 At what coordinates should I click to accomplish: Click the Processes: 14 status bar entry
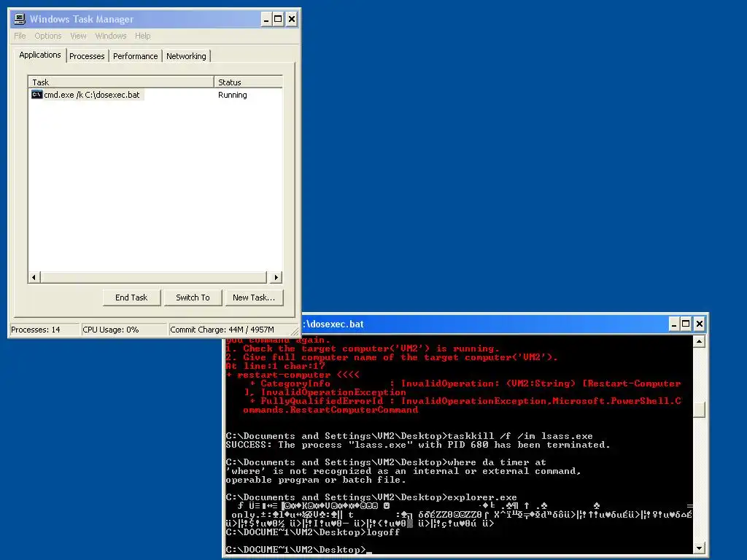tap(44, 330)
